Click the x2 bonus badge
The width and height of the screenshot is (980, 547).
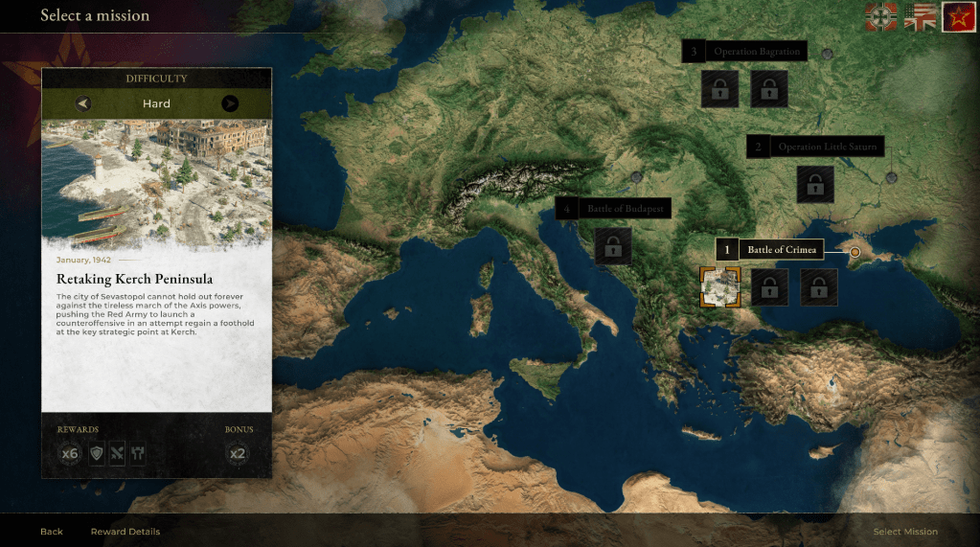click(239, 454)
